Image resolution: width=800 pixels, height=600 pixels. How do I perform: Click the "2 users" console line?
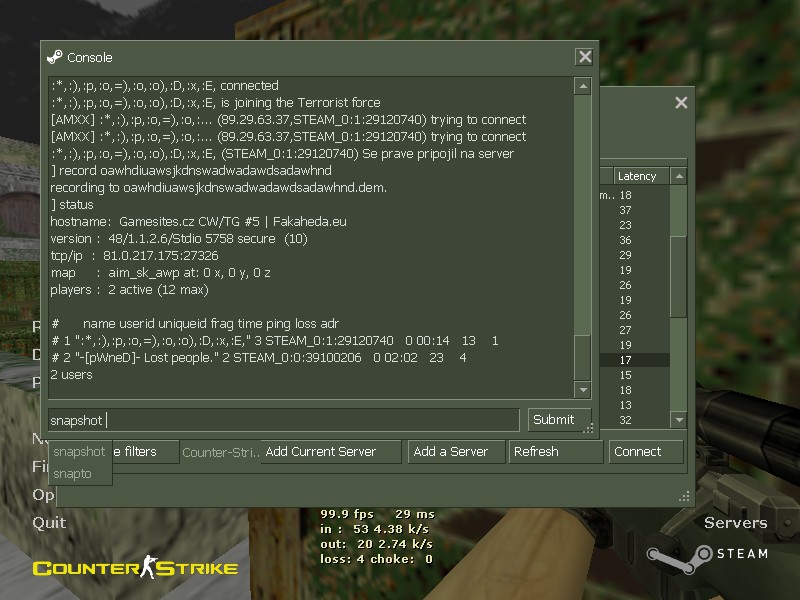pos(71,374)
